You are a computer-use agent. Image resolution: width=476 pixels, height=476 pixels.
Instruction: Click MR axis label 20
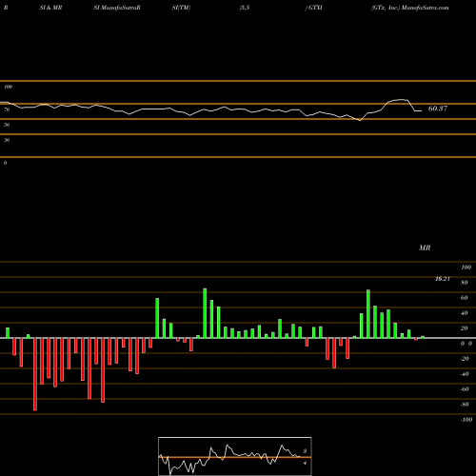point(464,328)
